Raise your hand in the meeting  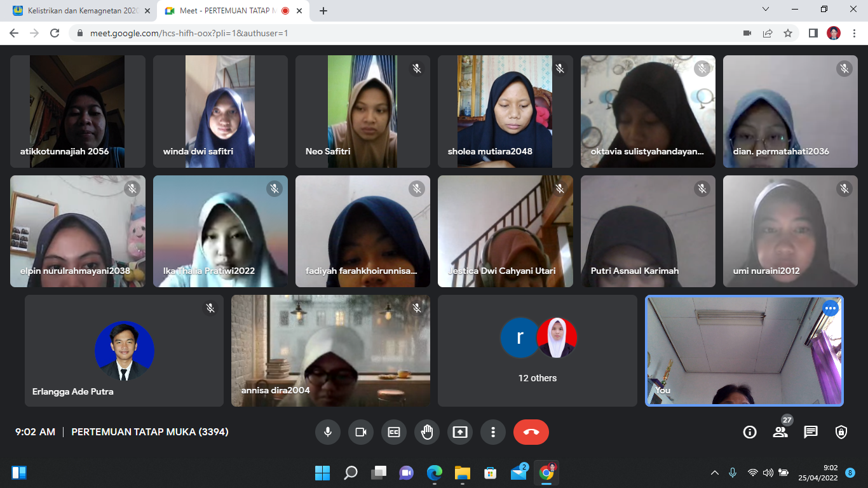point(427,432)
